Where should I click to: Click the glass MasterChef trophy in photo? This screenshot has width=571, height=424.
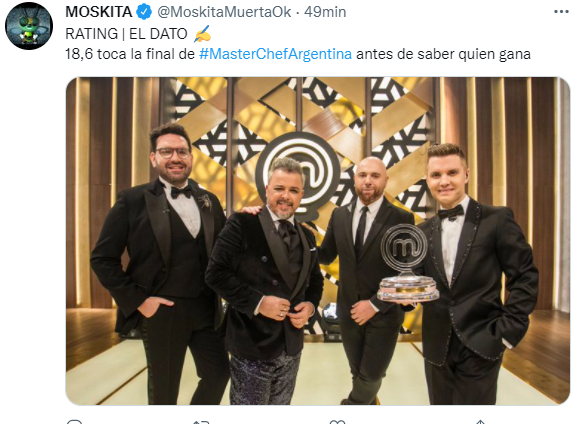[408, 263]
